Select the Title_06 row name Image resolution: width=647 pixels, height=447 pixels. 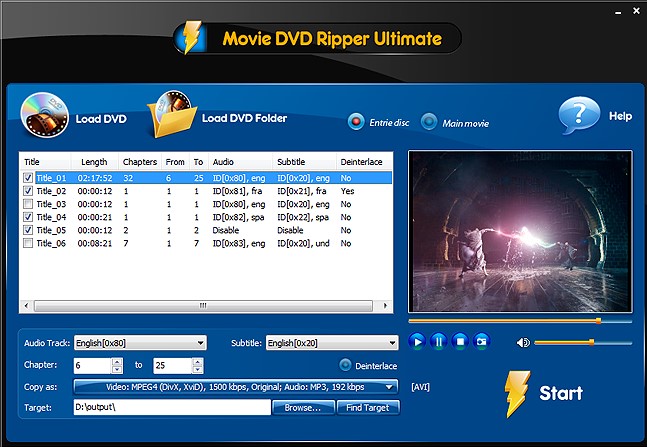[51, 244]
